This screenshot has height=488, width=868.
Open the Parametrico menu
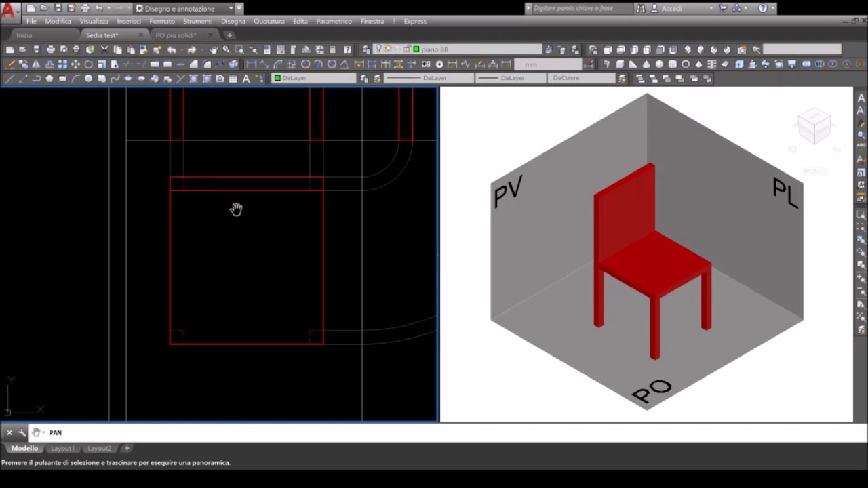tap(334, 21)
